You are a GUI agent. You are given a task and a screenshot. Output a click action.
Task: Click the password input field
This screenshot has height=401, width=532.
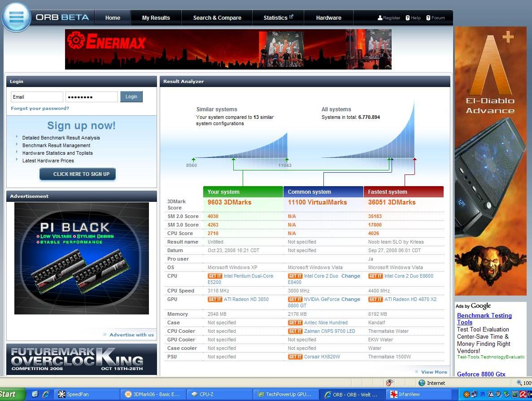92,97
